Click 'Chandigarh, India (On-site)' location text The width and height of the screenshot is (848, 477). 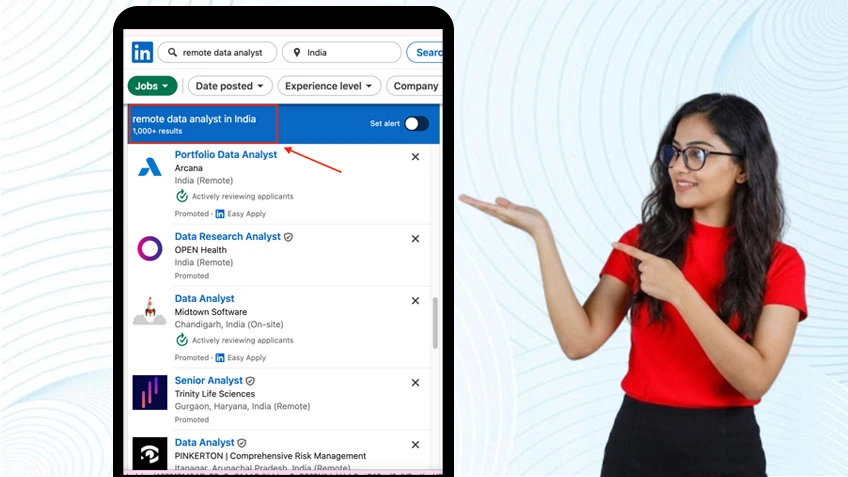pyautogui.click(x=229, y=324)
